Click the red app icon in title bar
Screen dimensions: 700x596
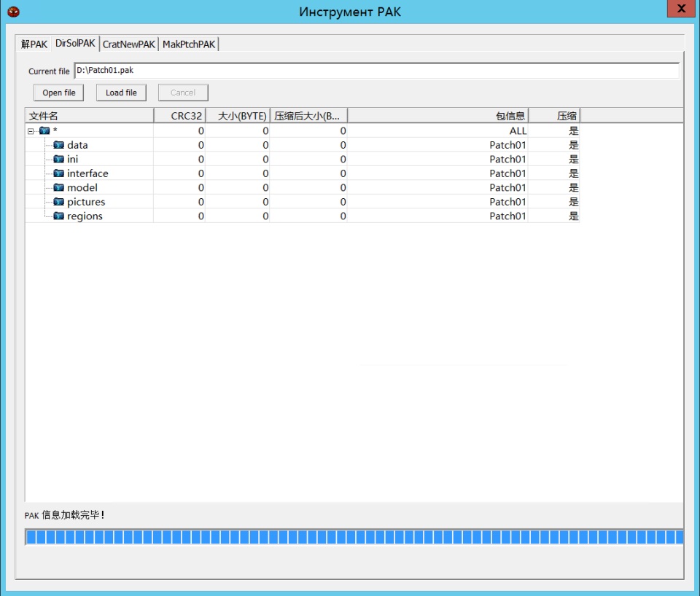pos(12,12)
